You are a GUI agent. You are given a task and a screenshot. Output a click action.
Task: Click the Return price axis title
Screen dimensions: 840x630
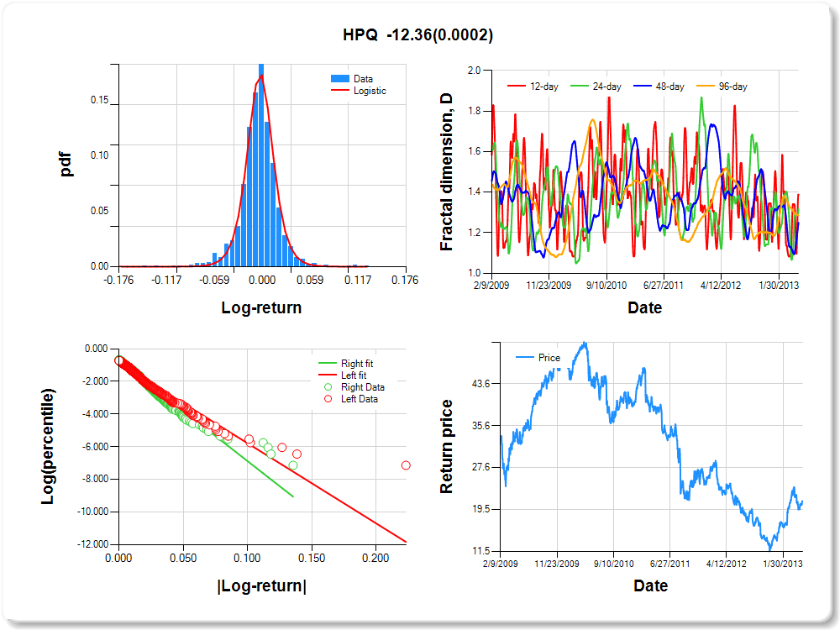(x=446, y=446)
